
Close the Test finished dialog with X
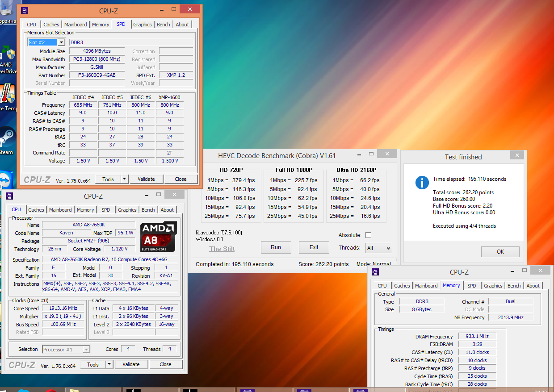click(517, 155)
